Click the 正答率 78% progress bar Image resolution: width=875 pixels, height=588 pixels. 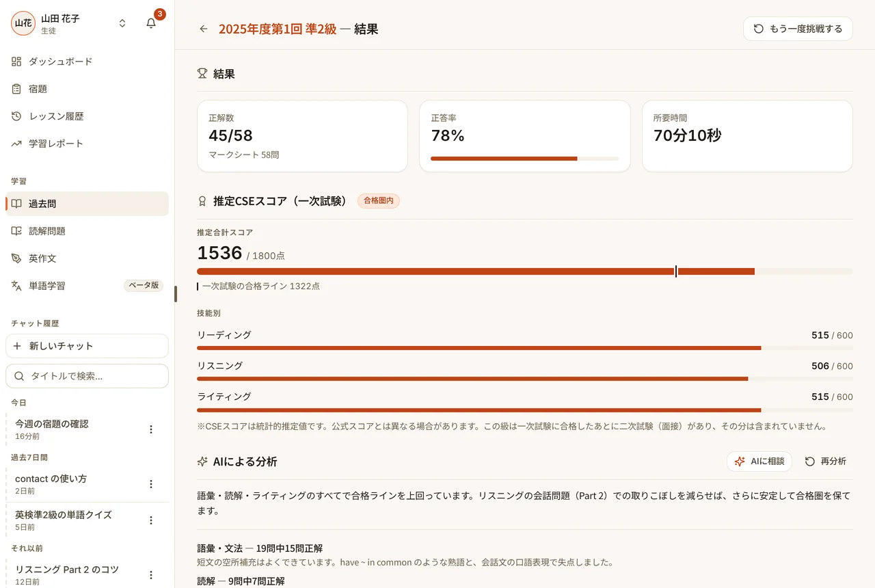click(x=525, y=159)
